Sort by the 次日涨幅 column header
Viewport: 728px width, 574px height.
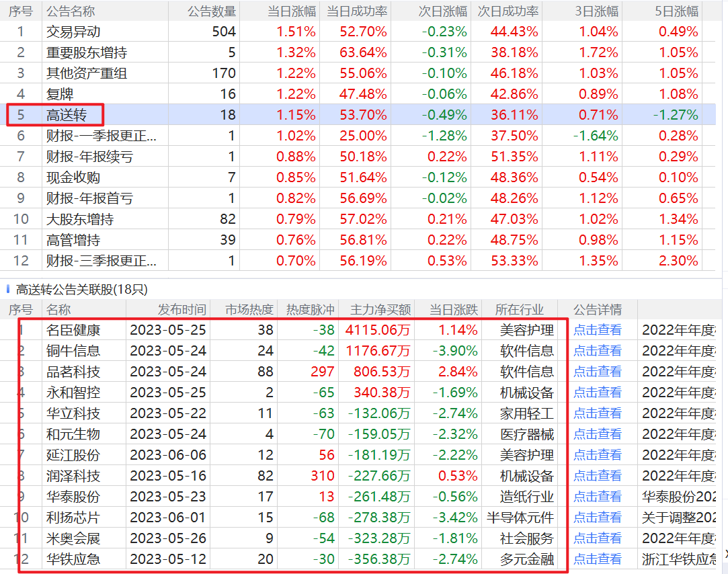tap(443, 11)
